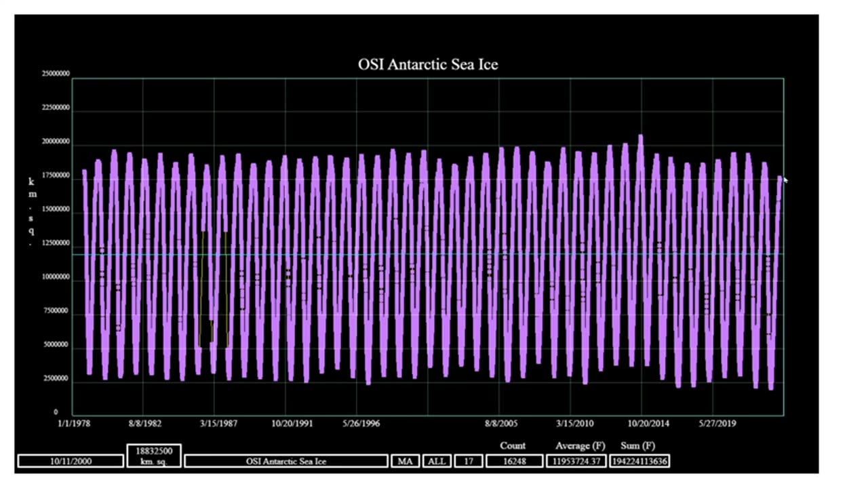868x488 pixels.
Task: Click the x-axis date 10/20/2014
Action: point(648,424)
